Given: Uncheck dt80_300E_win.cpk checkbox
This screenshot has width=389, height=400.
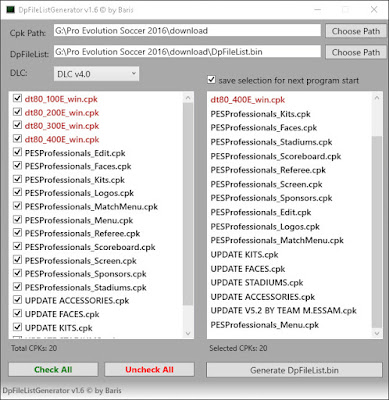Looking at the screenshot, I should point(17,125).
